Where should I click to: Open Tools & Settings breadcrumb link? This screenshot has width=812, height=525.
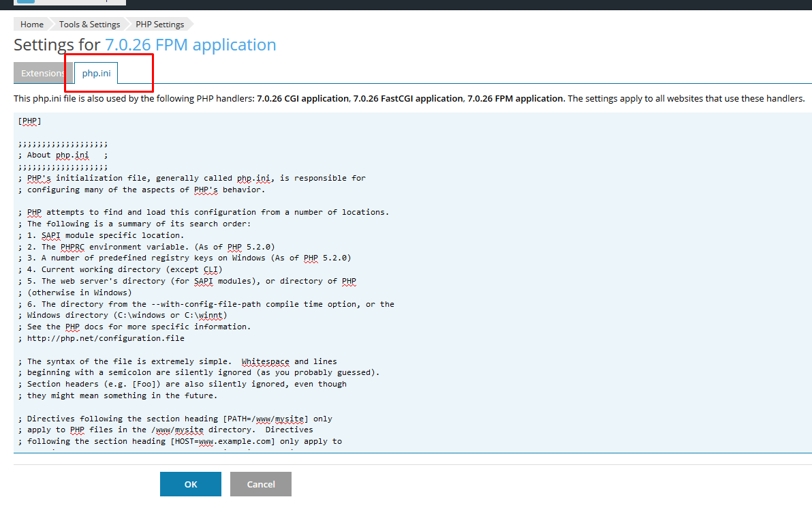tap(89, 25)
